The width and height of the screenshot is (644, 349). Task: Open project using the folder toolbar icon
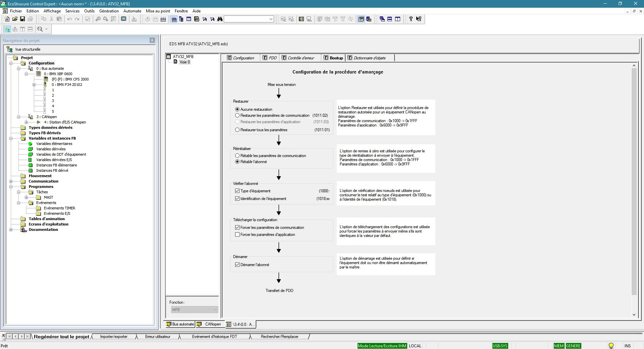[x=15, y=19]
